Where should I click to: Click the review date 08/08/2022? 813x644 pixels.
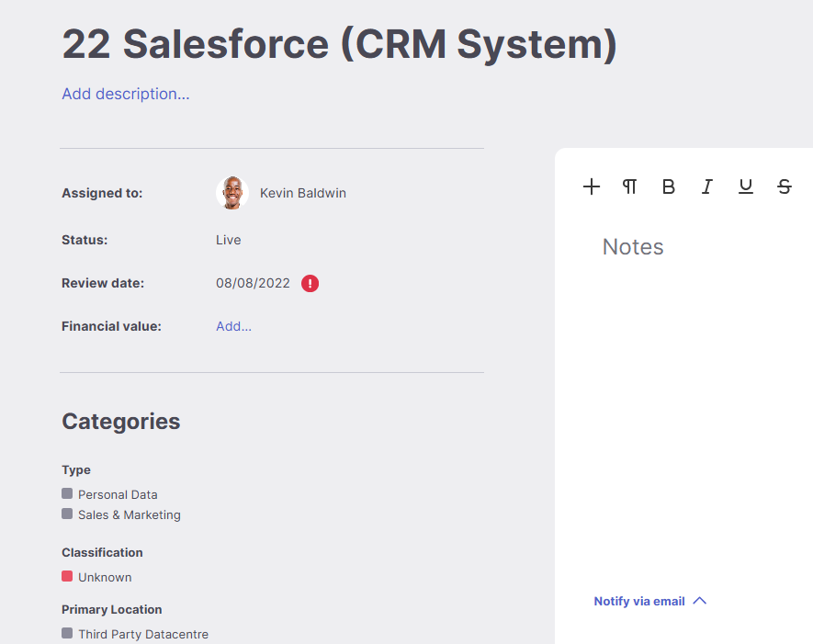click(x=253, y=283)
